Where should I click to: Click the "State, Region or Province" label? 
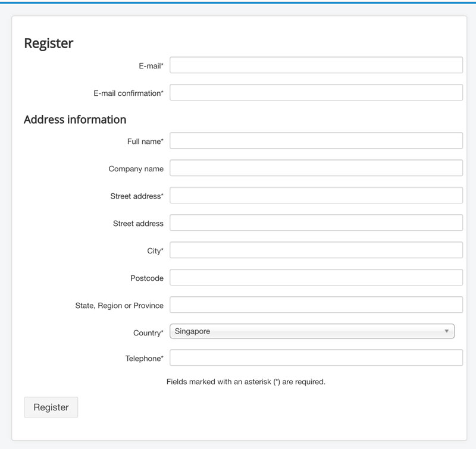click(x=119, y=306)
